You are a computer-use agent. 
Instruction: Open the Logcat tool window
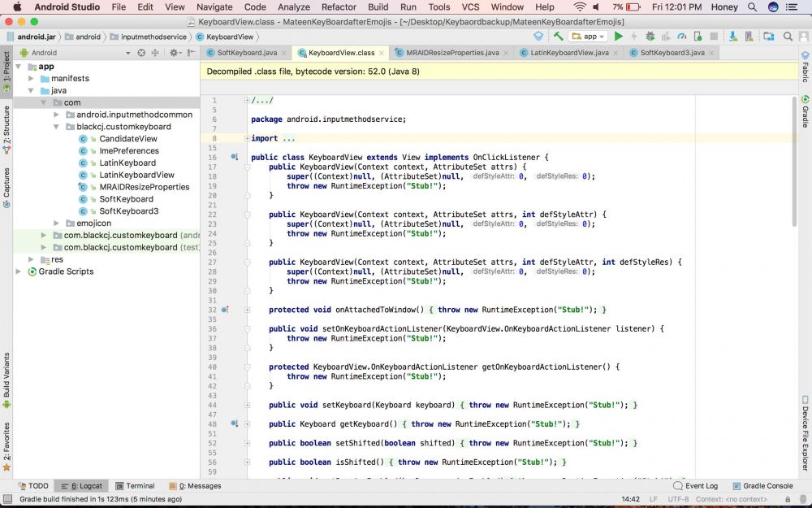click(x=82, y=485)
